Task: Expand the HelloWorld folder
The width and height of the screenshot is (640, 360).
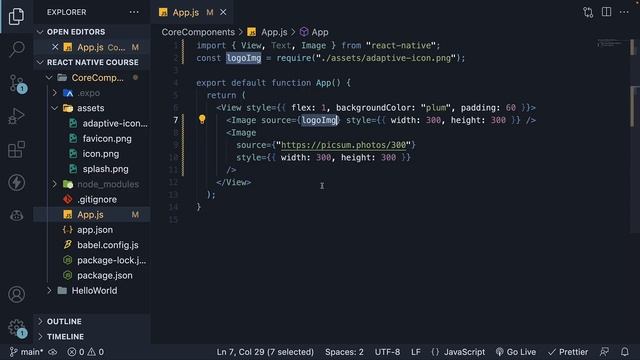Action: 49,291
